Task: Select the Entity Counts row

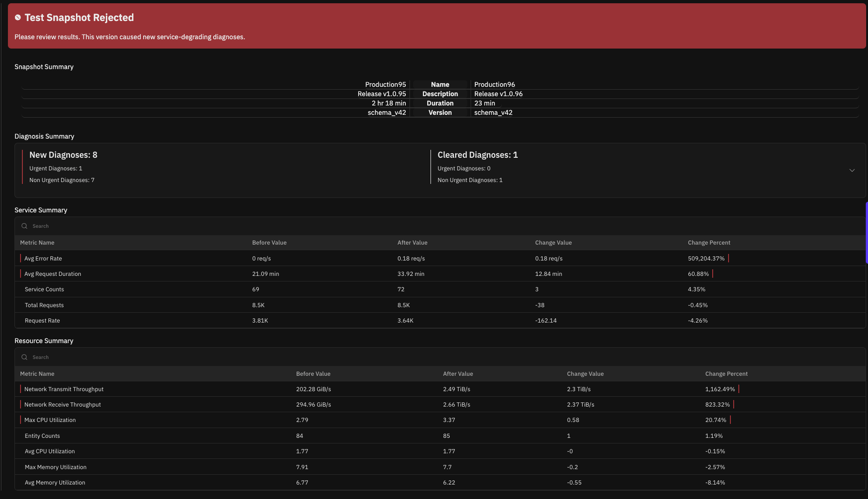Action: point(440,436)
